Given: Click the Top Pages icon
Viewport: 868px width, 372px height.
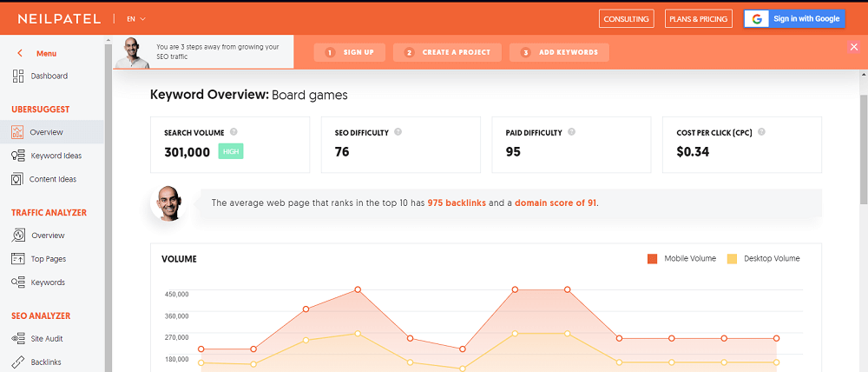Looking at the screenshot, I should 17,259.
